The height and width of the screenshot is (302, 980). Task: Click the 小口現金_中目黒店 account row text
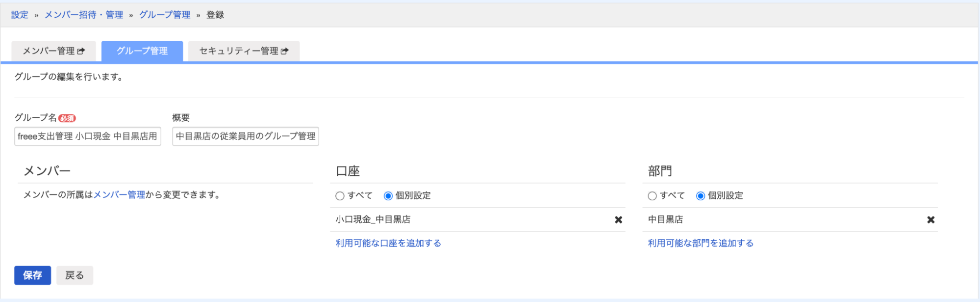pos(373,220)
